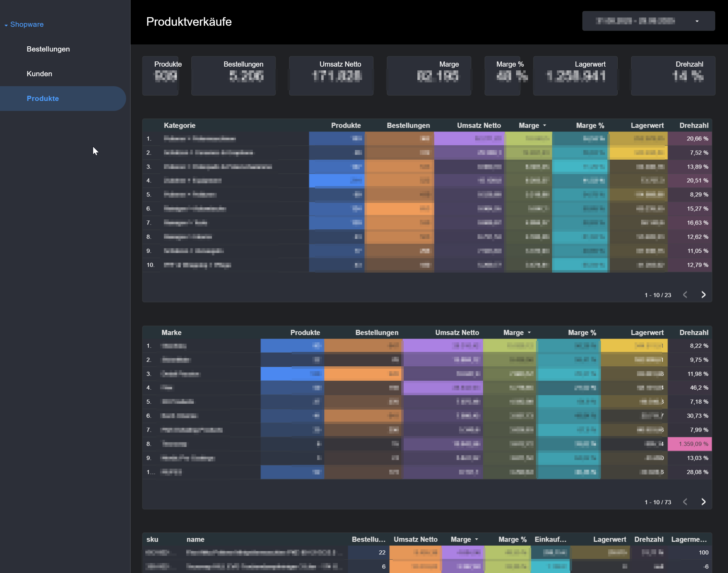
Task: Go to previous page of Kategorie table
Action: [x=685, y=295]
